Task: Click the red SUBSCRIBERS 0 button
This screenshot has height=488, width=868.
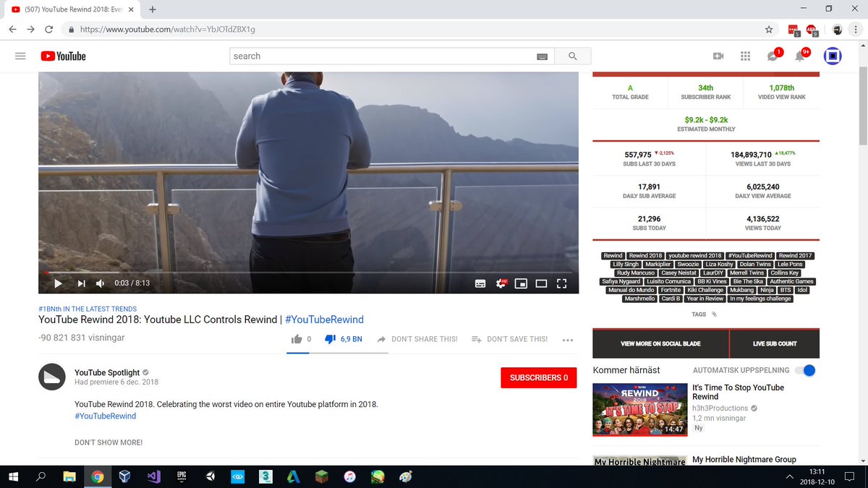Action: click(x=538, y=377)
